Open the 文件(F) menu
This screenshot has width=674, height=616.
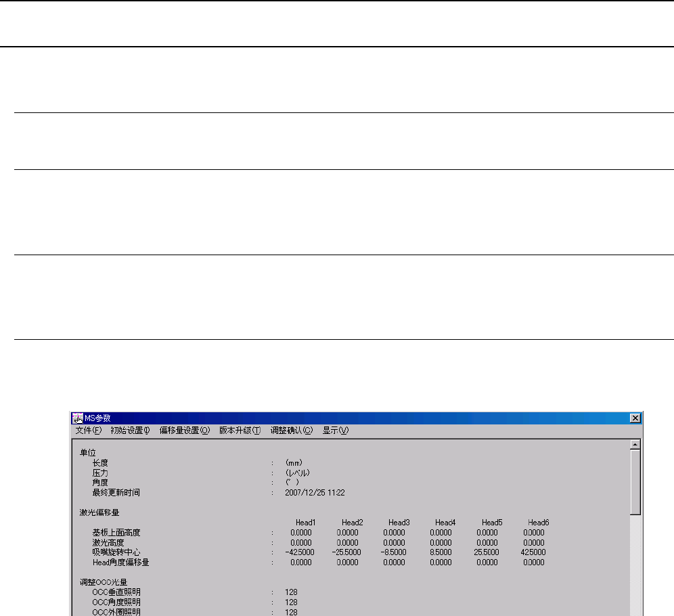coord(89,431)
